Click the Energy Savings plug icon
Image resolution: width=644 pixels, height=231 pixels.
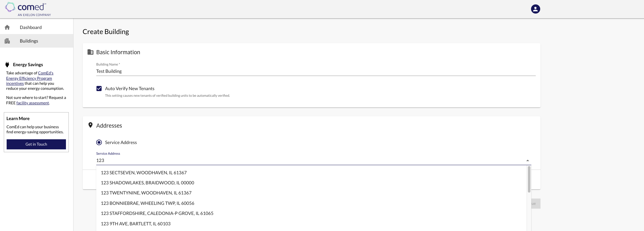(7, 65)
